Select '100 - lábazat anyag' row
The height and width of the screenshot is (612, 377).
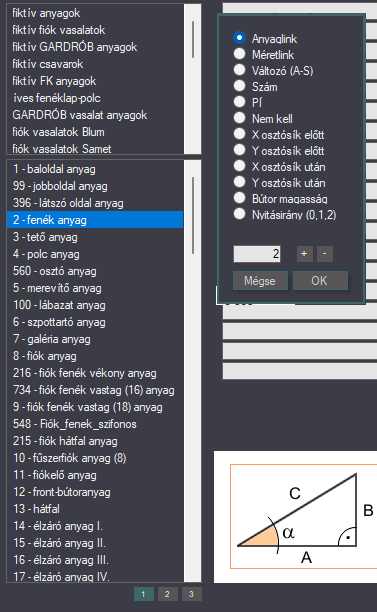coord(95,305)
